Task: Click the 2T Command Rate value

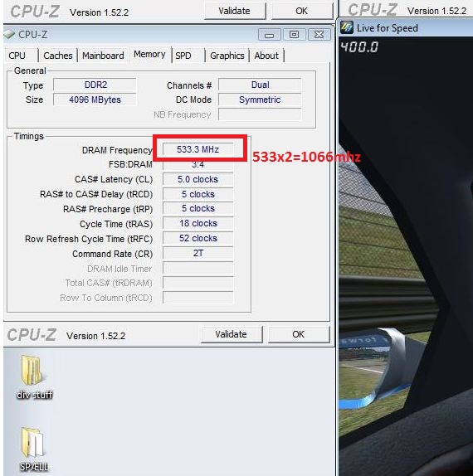Action: [x=198, y=253]
